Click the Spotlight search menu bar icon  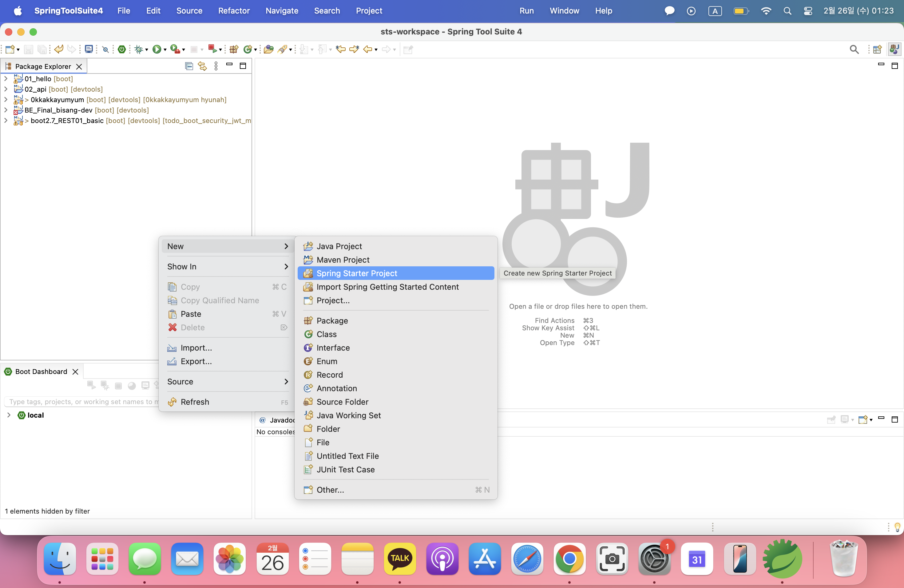(787, 11)
